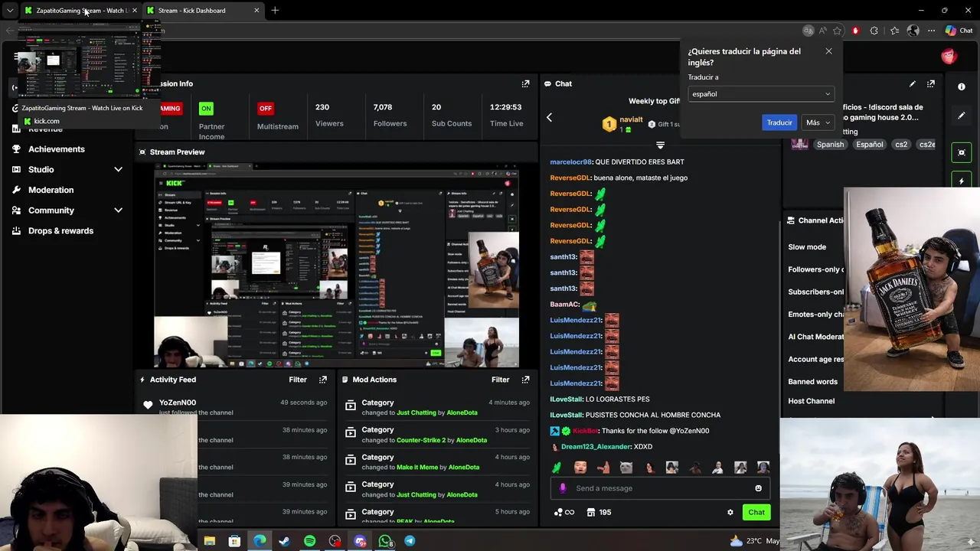Image resolution: width=980 pixels, height=551 pixels.
Task: Open the browser tab search dropdown
Action: coord(10,10)
